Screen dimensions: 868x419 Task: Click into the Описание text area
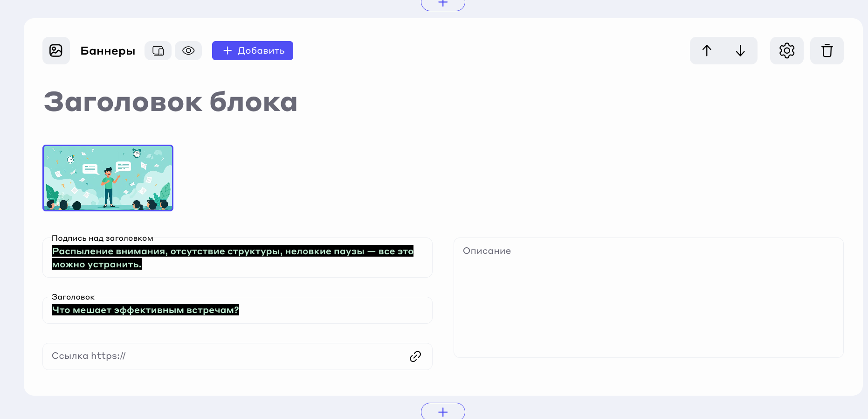click(648, 299)
